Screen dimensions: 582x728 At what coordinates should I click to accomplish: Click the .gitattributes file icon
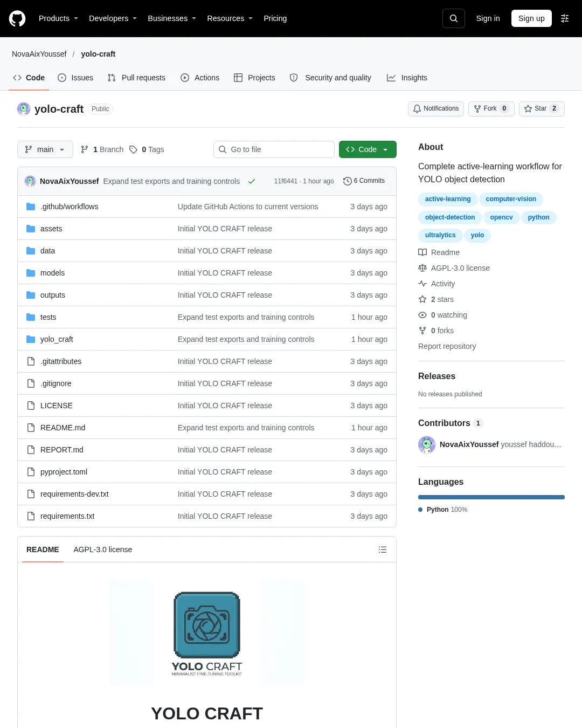[x=31, y=361]
